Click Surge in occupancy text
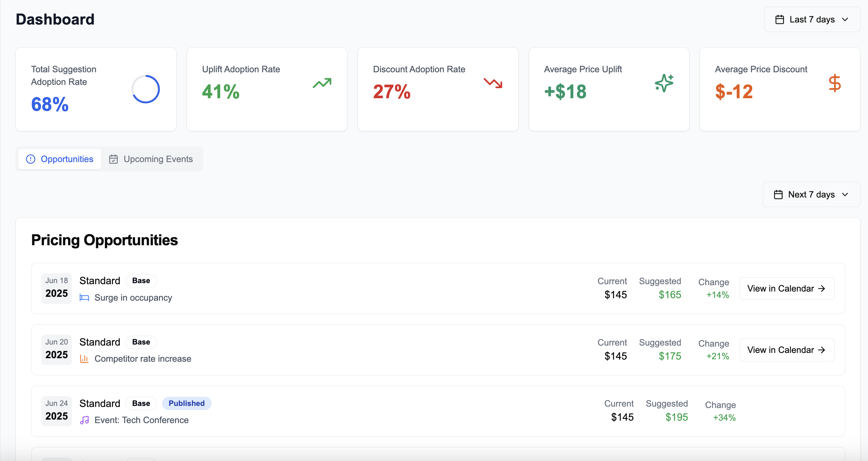Screen dimensions: 868x461 133,298
